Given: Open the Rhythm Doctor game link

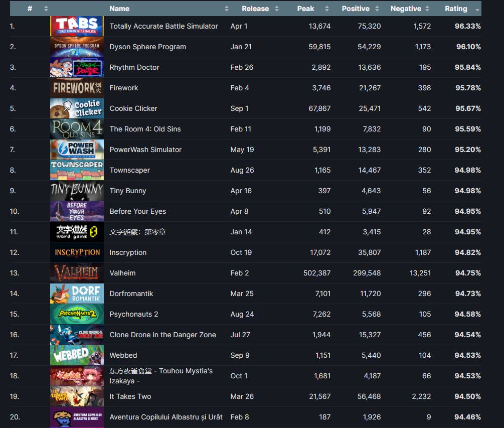Looking at the screenshot, I should [134, 67].
